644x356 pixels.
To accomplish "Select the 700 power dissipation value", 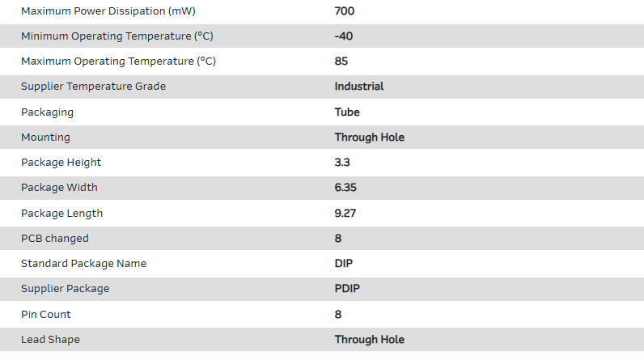I will click(344, 11).
